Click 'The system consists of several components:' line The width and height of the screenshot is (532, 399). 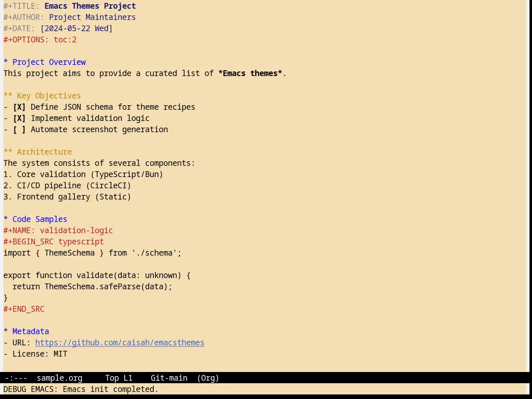pos(99,163)
